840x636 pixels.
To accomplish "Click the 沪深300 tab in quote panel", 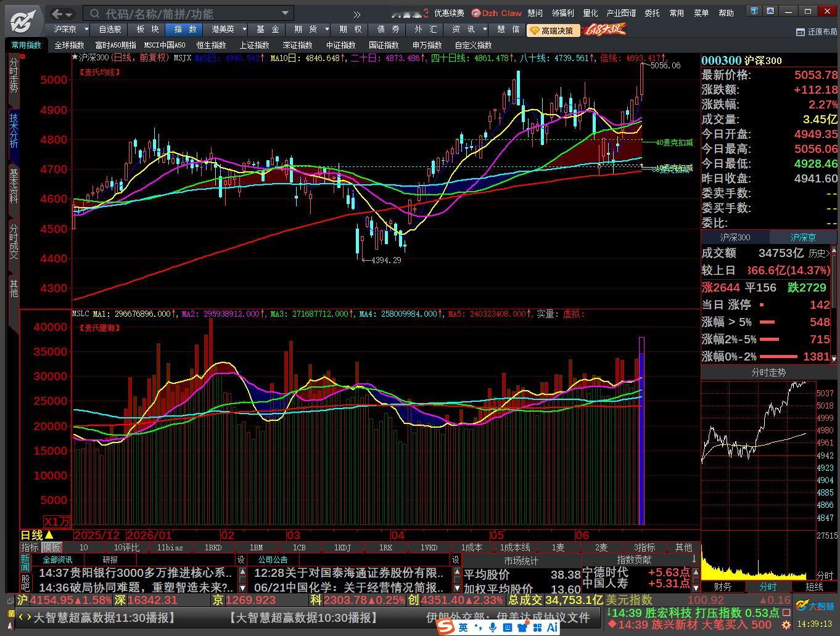I will pos(735,237).
